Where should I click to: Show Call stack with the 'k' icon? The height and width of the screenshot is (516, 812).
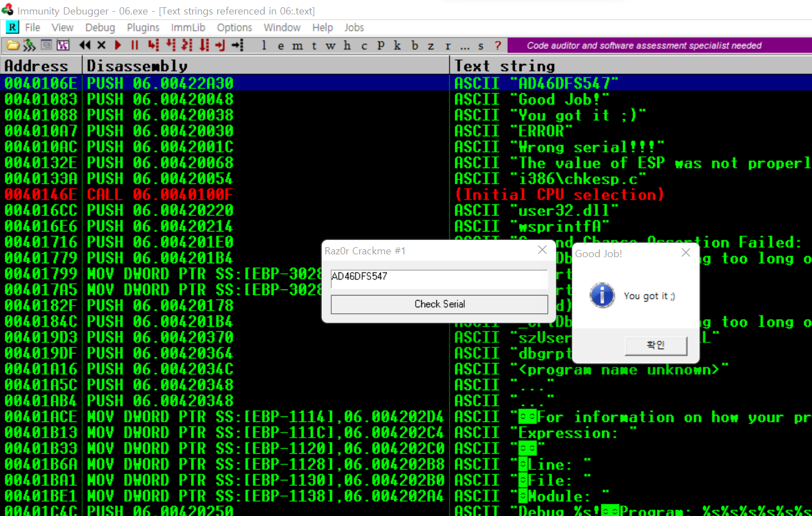tap(397, 46)
